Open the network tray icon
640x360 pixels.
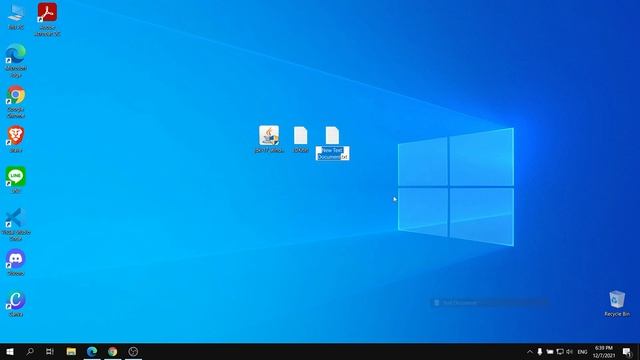coord(560,351)
